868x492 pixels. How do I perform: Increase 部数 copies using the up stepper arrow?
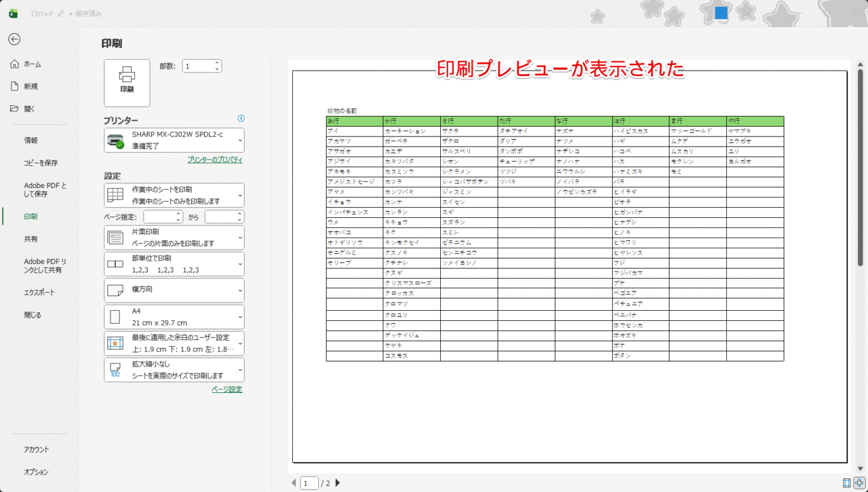click(x=216, y=62)
